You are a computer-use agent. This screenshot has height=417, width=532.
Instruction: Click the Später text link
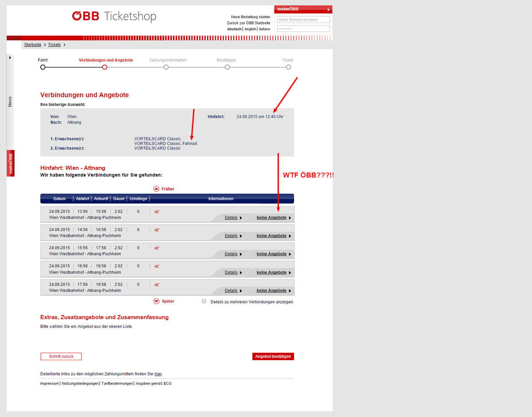point(168,301)
